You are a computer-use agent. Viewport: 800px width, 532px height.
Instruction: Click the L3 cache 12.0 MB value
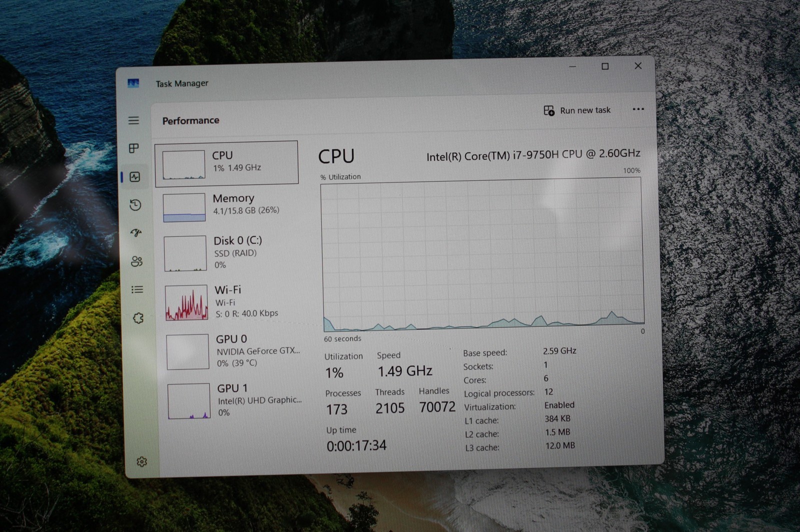560,445
